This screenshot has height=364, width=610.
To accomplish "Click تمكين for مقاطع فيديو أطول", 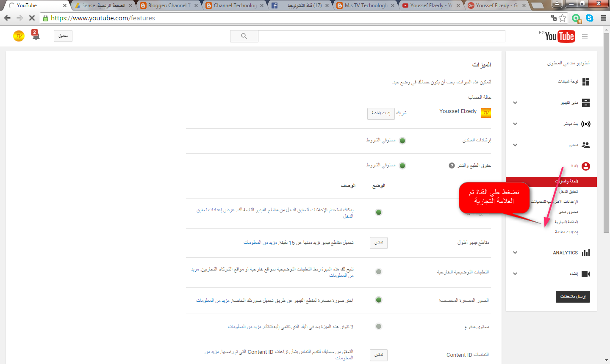I will point(379,243).
